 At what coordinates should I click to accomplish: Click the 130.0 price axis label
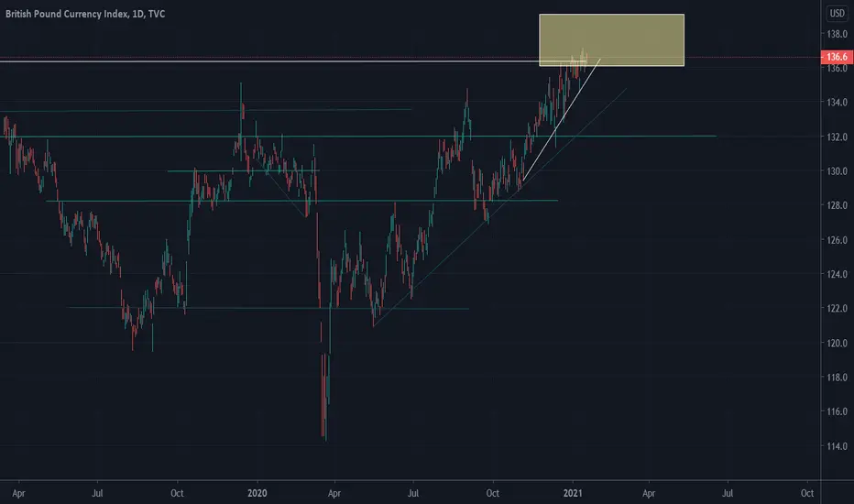point(838,171)
